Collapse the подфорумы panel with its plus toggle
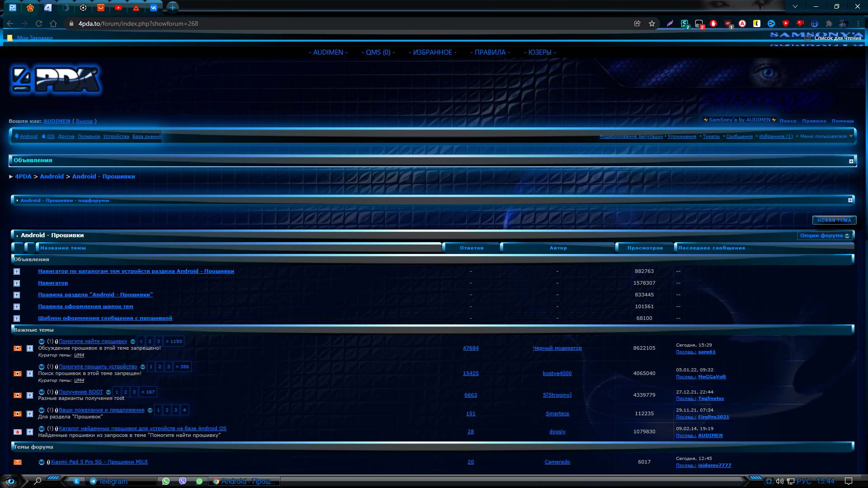 pyautogui.click(x=850, y=200)
